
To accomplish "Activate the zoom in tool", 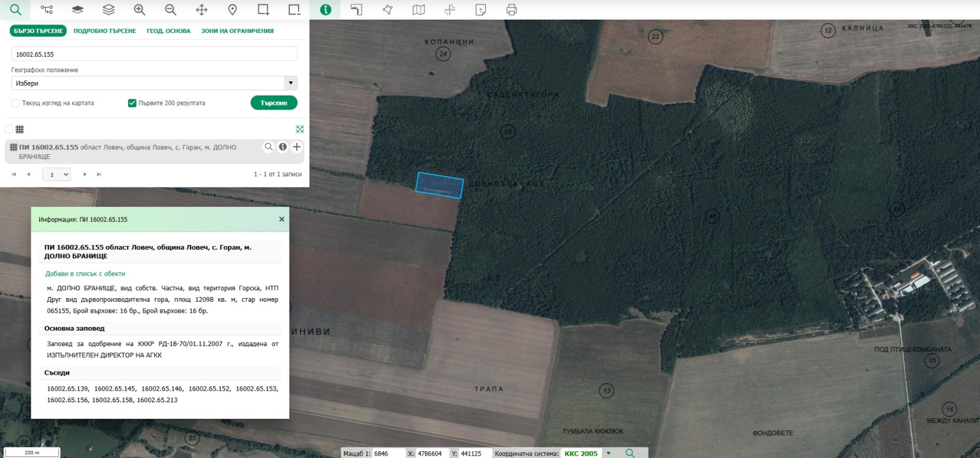I will point(140,10).
